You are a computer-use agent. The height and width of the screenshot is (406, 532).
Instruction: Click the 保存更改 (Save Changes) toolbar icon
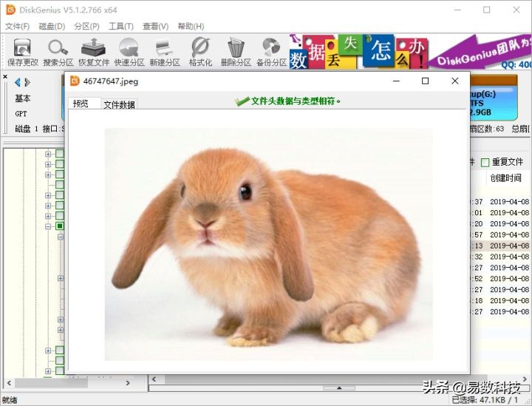click(x=23, y=48)
